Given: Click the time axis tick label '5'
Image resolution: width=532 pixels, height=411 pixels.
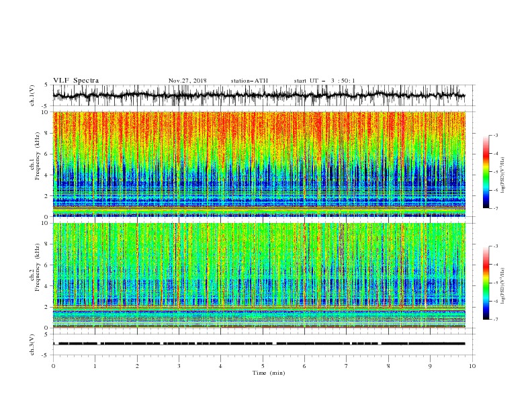Looking at the screenshot, I should [x=263, y=366].
